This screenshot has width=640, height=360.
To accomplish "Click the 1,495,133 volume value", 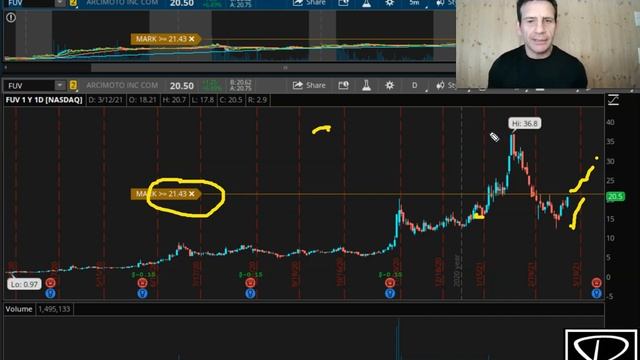I will (54, 309).
